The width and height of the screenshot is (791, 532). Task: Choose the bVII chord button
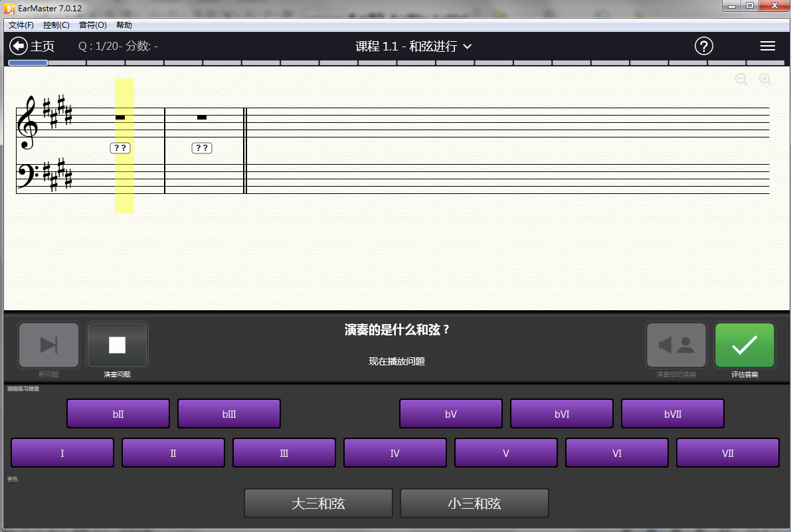pos(672,414)
